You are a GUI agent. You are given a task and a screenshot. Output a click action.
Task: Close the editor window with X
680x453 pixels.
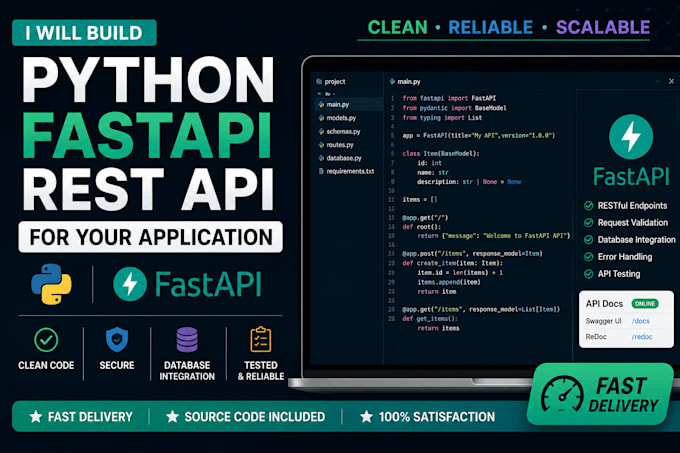click(671, 81)
